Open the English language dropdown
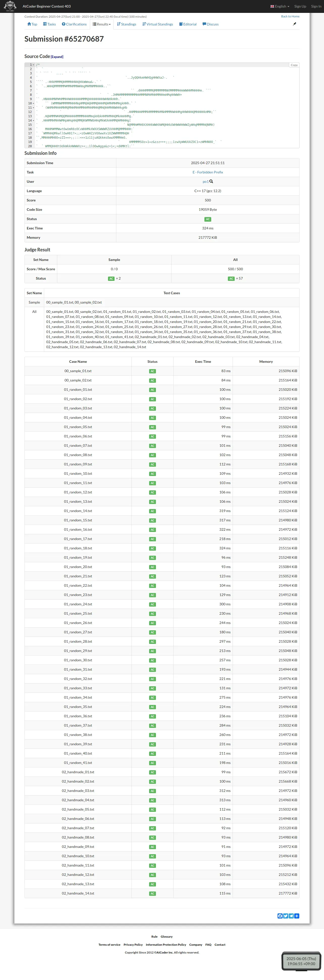Image resolution: width=324 pixels, height=980 pixels. click(x=280, y=7)
